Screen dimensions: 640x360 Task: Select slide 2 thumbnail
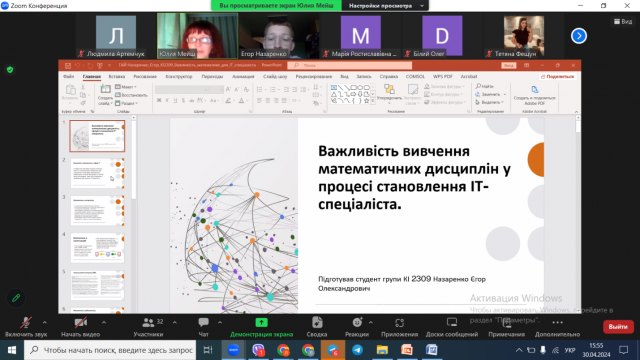point(97,173)
